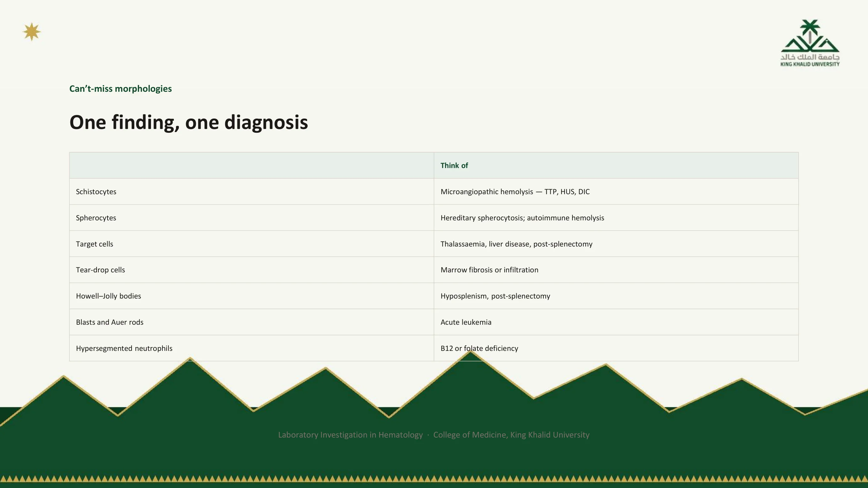The image size is (868, 488).
Task: Click 'Microangiopathic hemolysis — TTP, HUS, DIC' cell
Action: (x=616, y=192)
